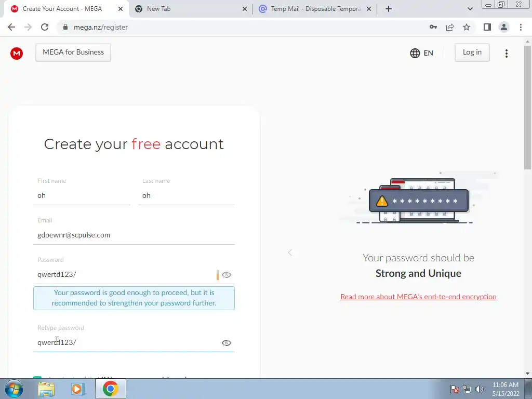Share this page icon
The width and height of the screenshot is (532, 399).
click(450, 27)
